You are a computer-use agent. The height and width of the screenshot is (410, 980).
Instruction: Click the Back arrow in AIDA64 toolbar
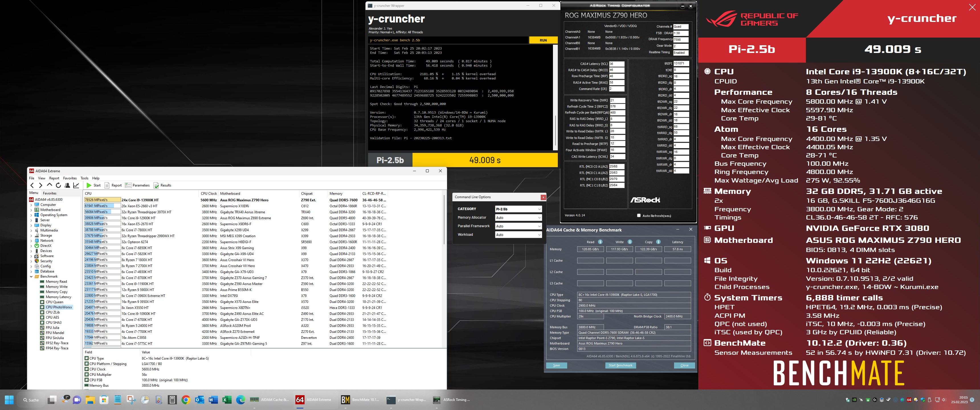click(32, 185)
